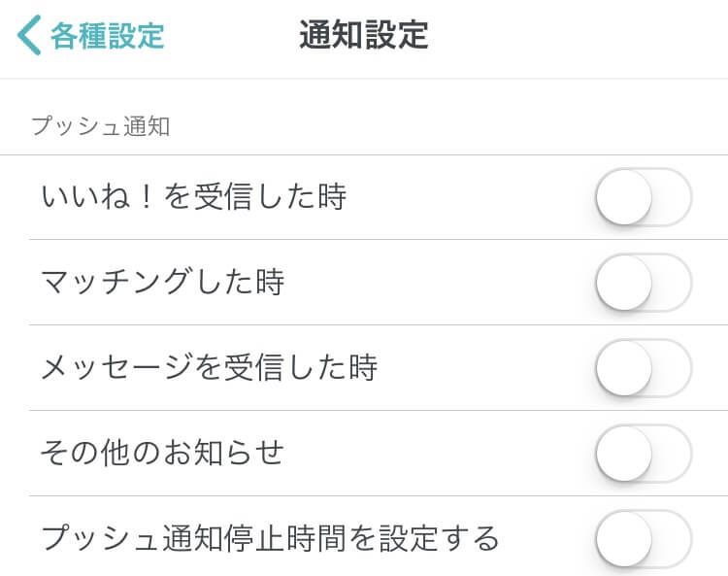Click the knob on the マッチング switch
The width and height of the screenshot is (728, 576).
623,283
